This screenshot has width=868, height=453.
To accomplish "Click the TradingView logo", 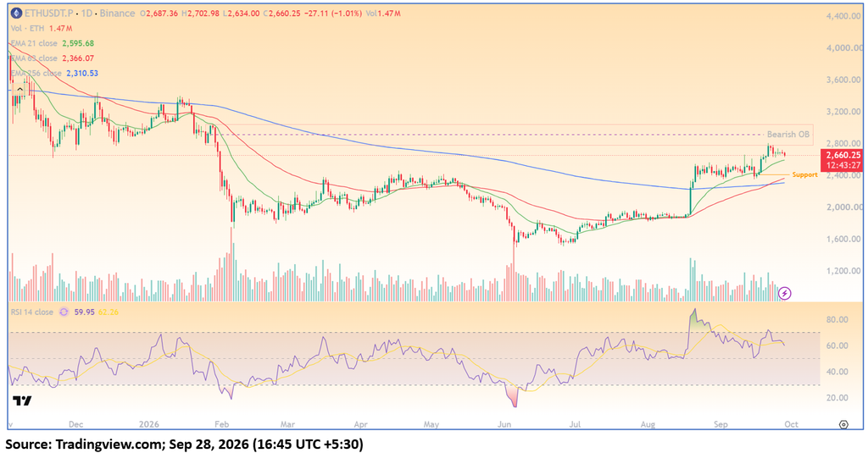I will click(22, 401).
